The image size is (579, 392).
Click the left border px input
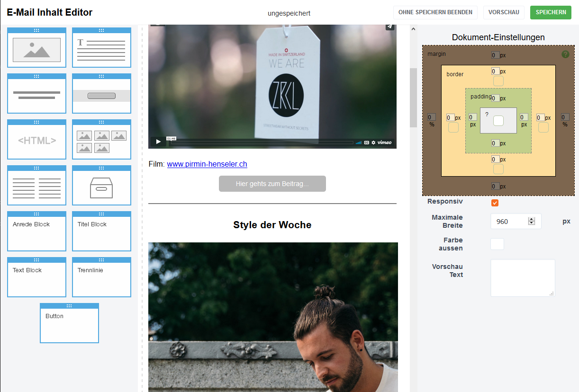tap(450, 117)
